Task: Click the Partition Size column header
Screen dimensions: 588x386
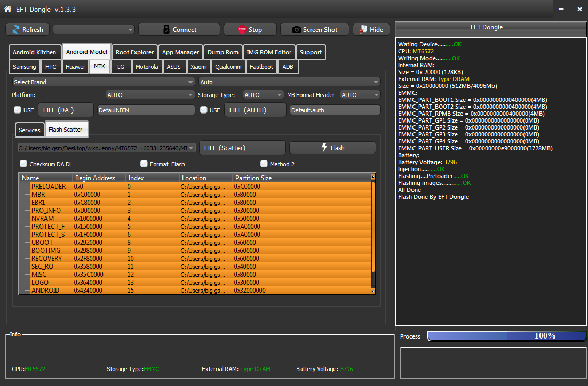Action: click(301, 178)
